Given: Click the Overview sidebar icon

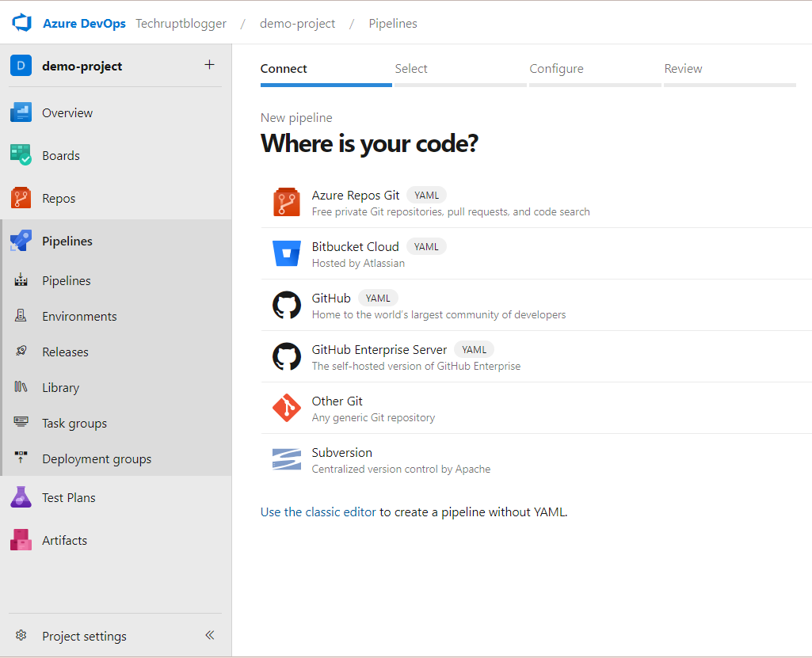Looking at the screenshot, I should [x=21, y=112].
